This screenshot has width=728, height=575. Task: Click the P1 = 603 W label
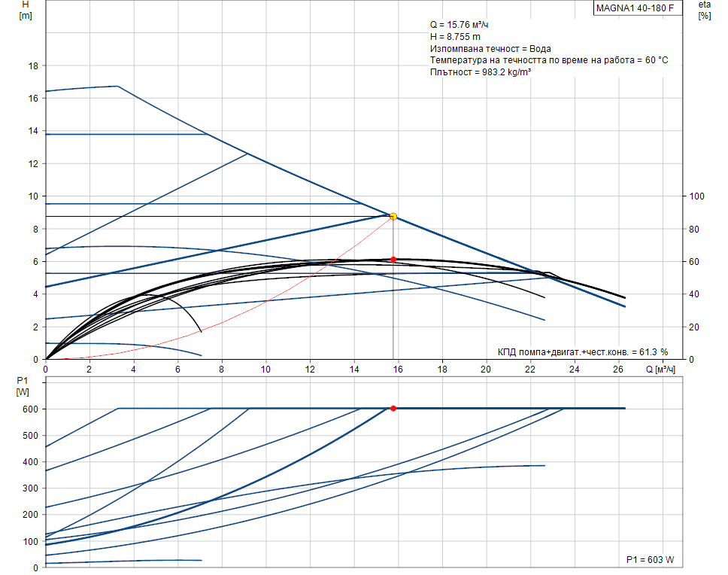[x=651, y=560]
